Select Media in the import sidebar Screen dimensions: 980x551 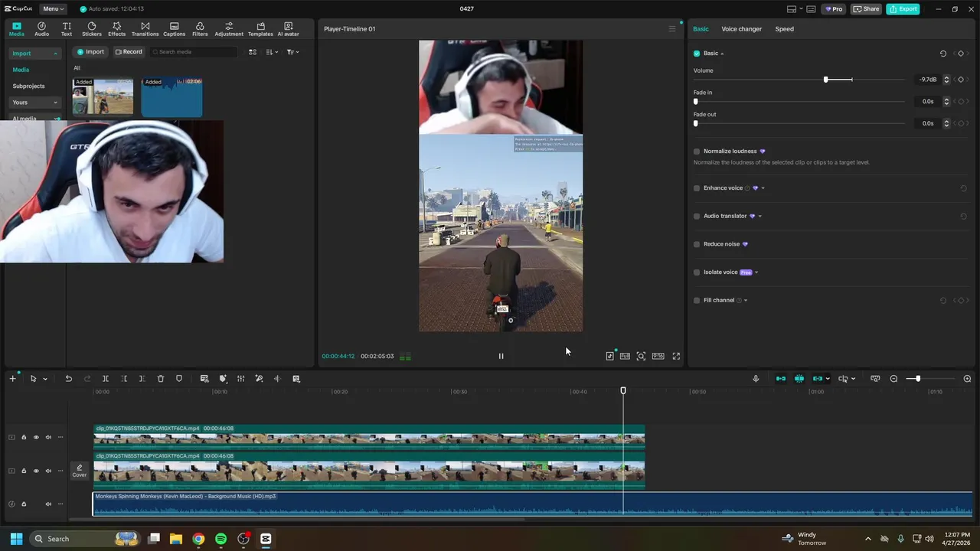point(21,70)
